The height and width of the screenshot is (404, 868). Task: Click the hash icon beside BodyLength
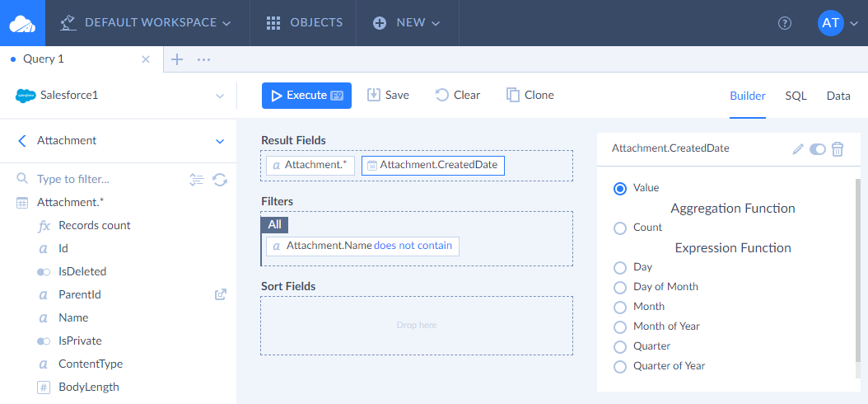coord(44,388)
